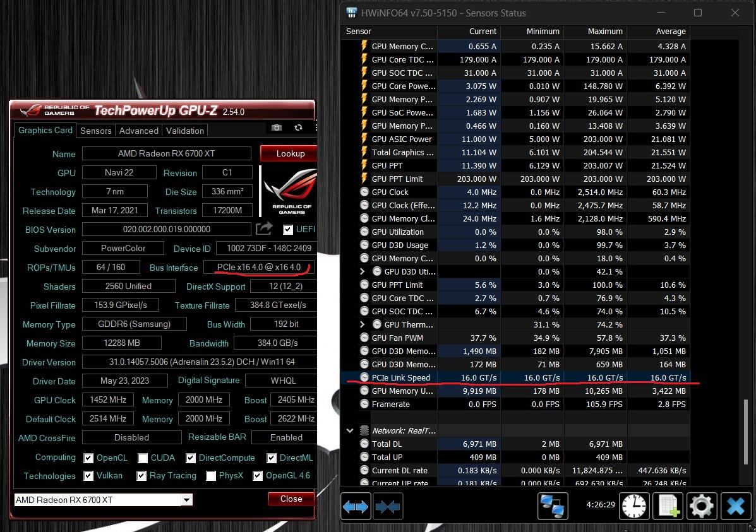756x532 pixels.
Task: Click the HWiNFO vertical scrollbar thumb
Action: coord(746,431)
